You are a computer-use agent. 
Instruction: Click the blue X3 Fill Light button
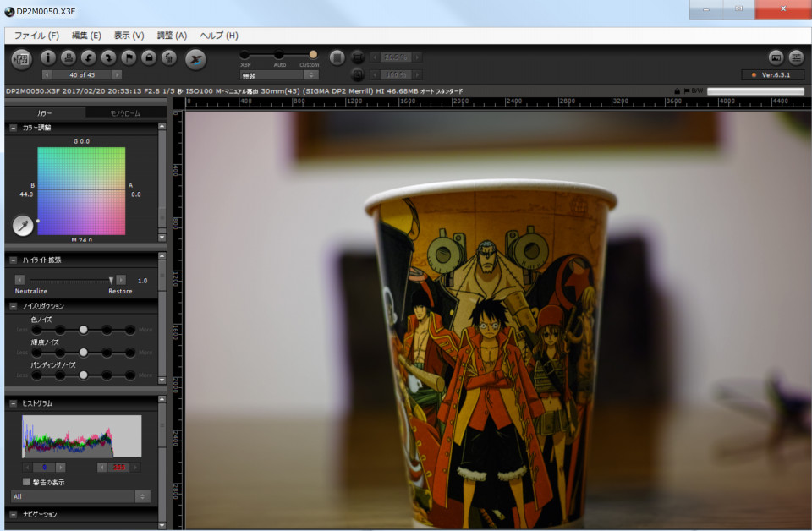[195, 59]
